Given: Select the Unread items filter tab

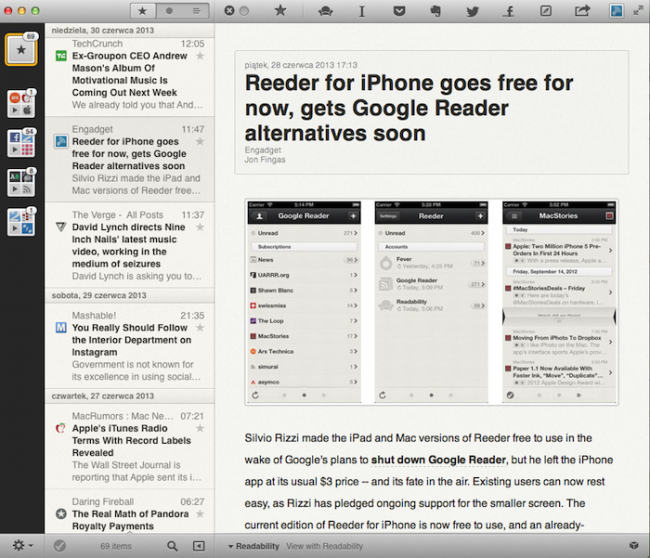Looking at the screenshot, I should [169, 11].
